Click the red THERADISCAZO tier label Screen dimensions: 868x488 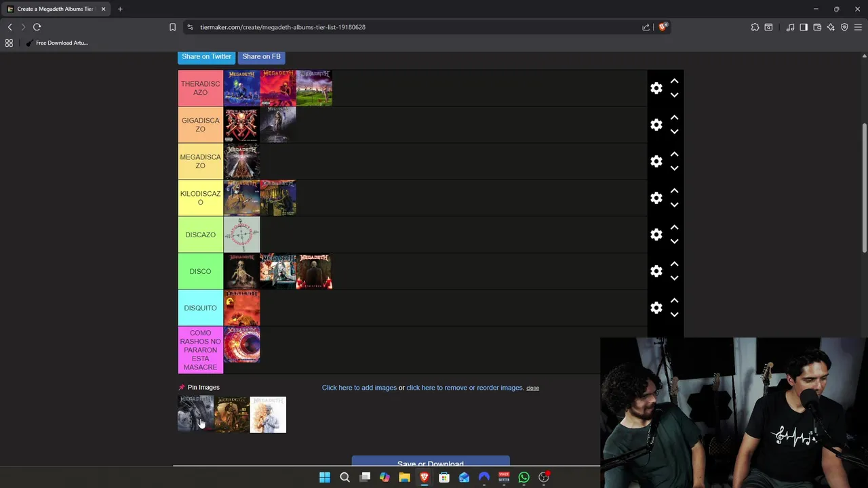(201, 88)
